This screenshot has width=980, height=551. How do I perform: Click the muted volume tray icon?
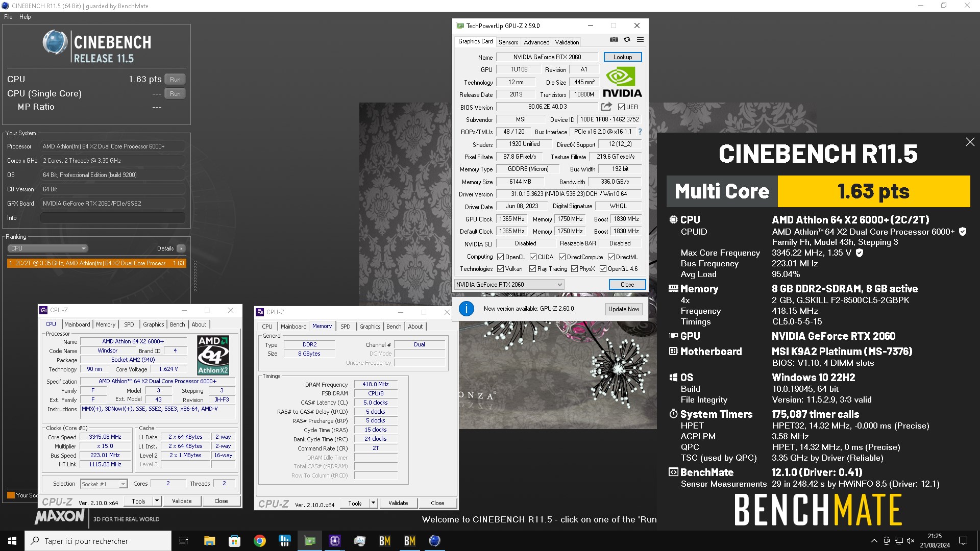click(x=911, y=541)
